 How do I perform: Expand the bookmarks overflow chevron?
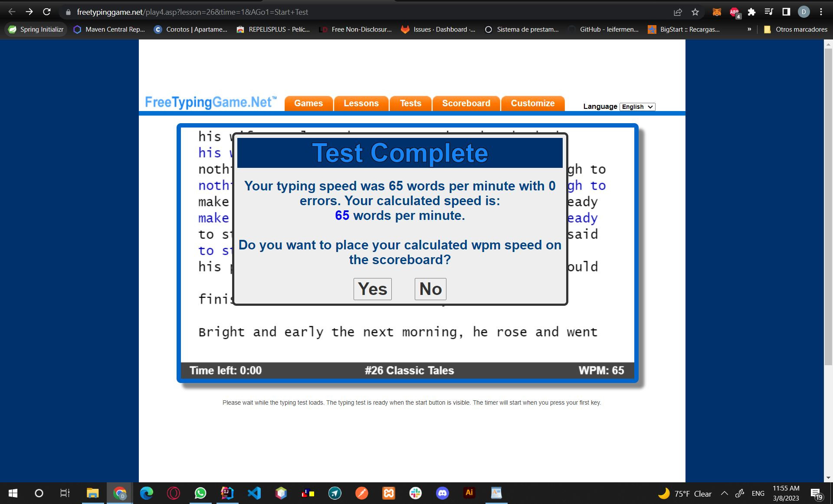click(x=749, y=29)
